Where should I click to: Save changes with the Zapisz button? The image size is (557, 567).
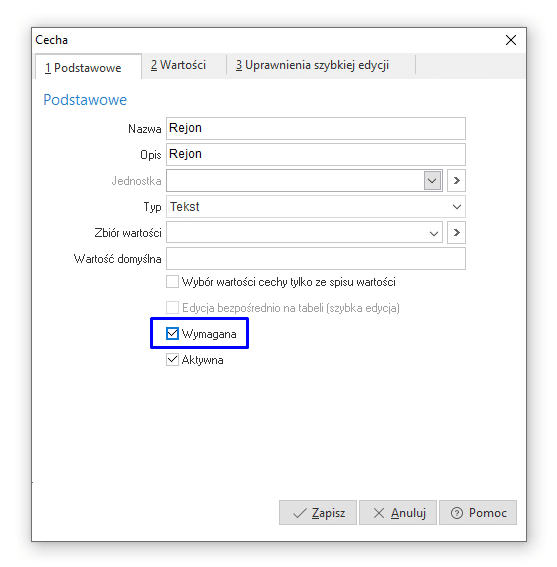(318, 512)
